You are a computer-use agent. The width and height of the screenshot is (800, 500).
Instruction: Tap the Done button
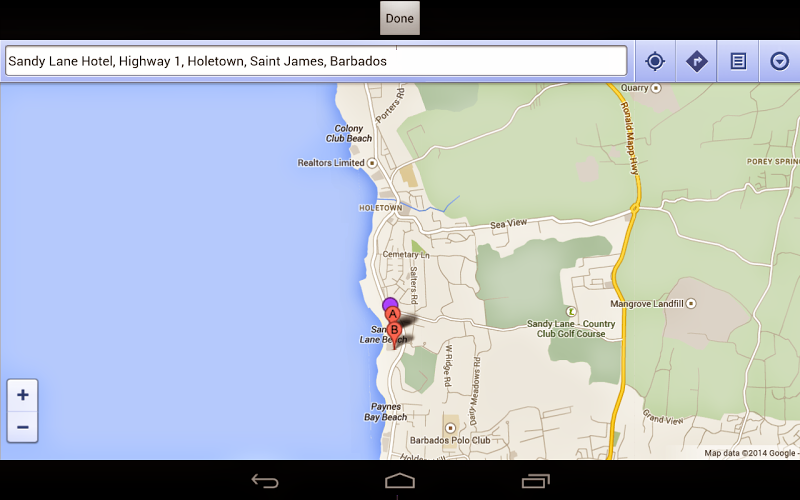point(399,18)
